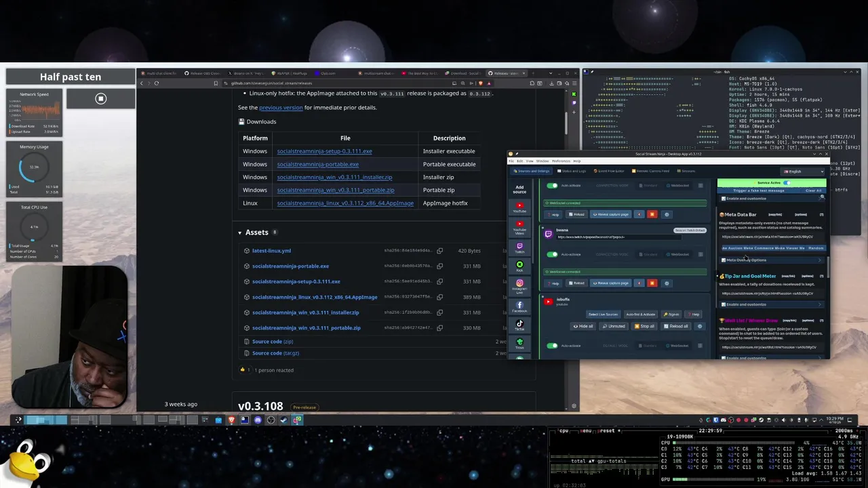
Task: Reload the GitHub releases page
Action: tap(157, 83)
